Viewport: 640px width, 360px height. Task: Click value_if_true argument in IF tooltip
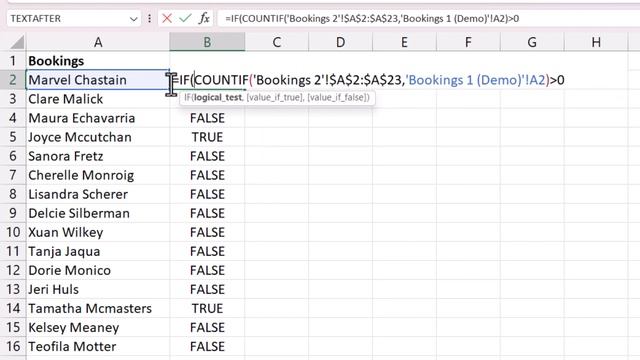274,98
